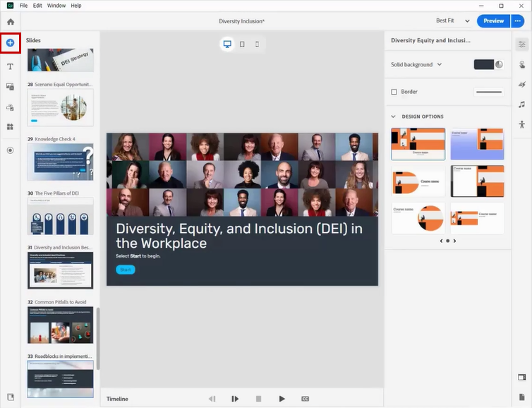This screenshot has height=408, width=532.
Task: Open the border line style selector
Action: tap(488, 92)
